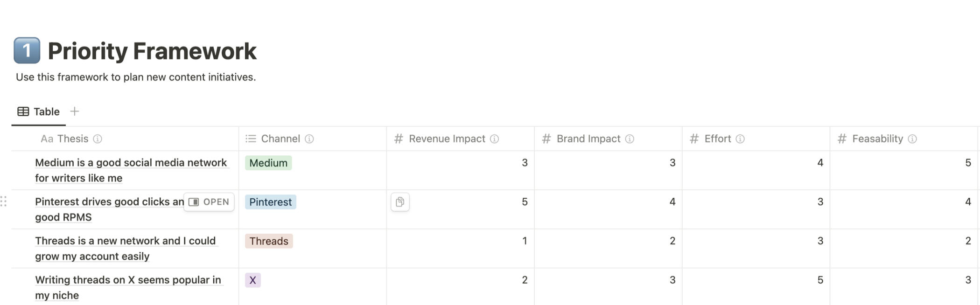Open the Effort column header menu
980x305 pixels.
pos(717,139)
